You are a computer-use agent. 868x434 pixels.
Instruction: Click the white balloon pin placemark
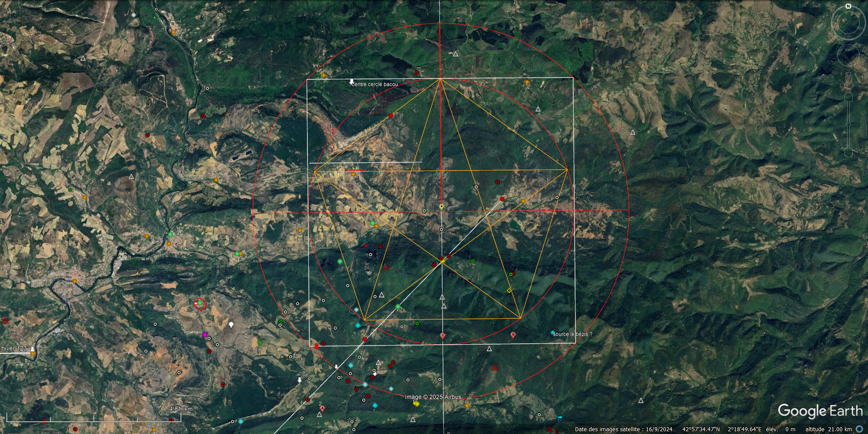(231, 325)
